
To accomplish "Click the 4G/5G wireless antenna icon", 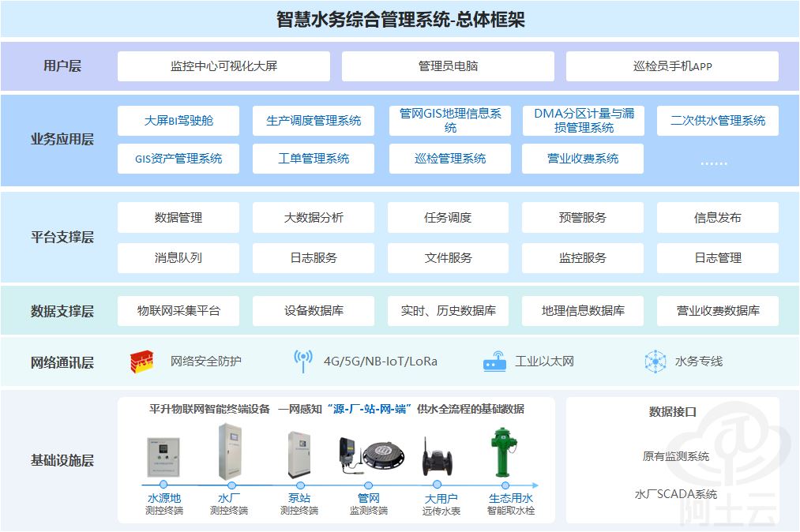I will coord(302,362).
